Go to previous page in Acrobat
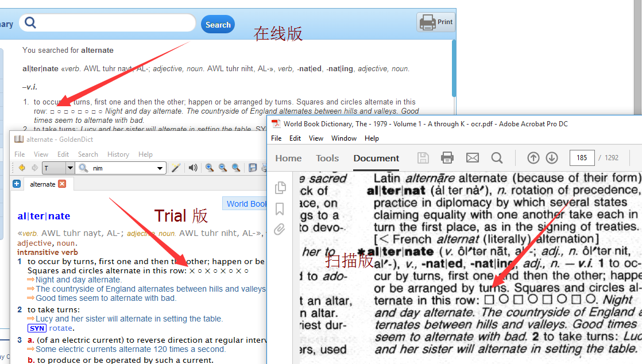This screenshot has height=364, width=642. (x=533, y=158)
